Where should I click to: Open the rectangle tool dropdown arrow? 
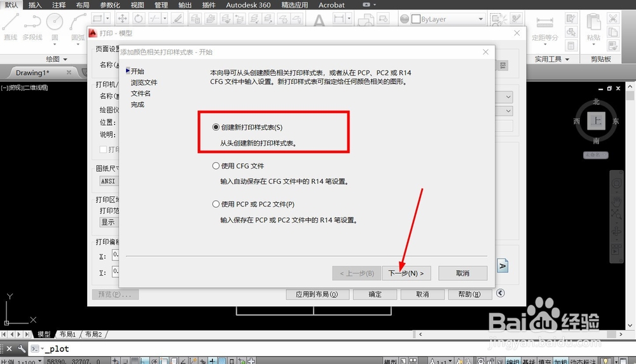[x=107, y=18]
